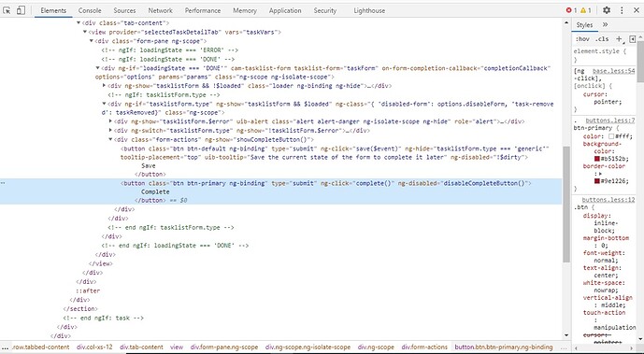
Task: Select div.form-actions breadcrumb
Action: (424, 347)
